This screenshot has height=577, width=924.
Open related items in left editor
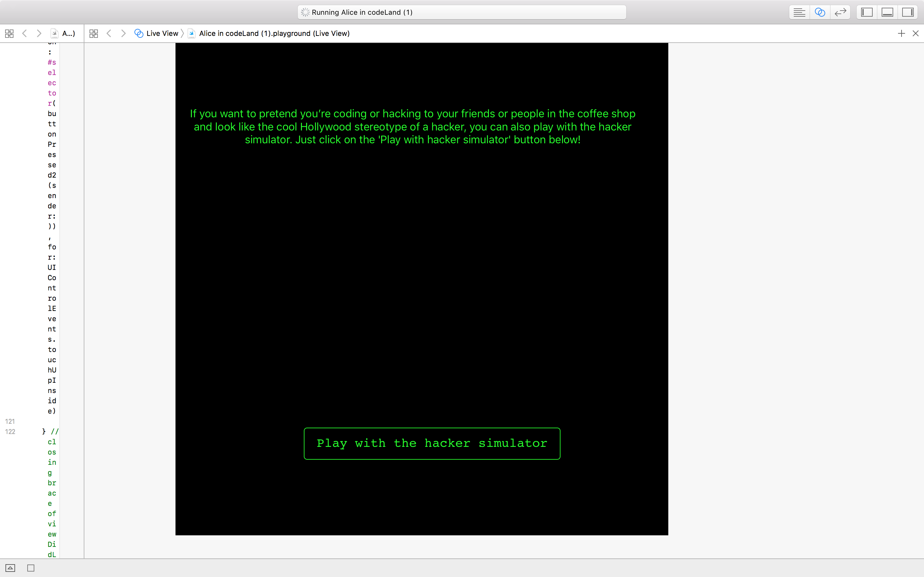9,34
